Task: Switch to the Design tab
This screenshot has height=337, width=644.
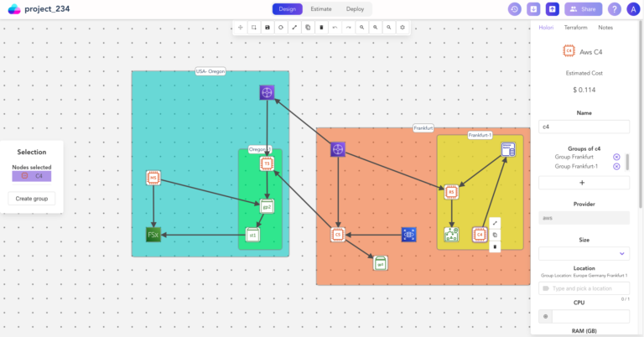Action: (287, 9)
